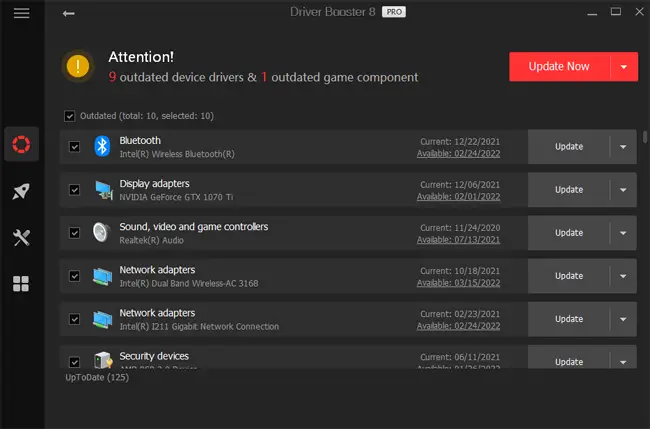Image resolution: width=650 pixels, height=429 pixels.
Task: Click the Display adapters device icon
Action: [103, 190]
